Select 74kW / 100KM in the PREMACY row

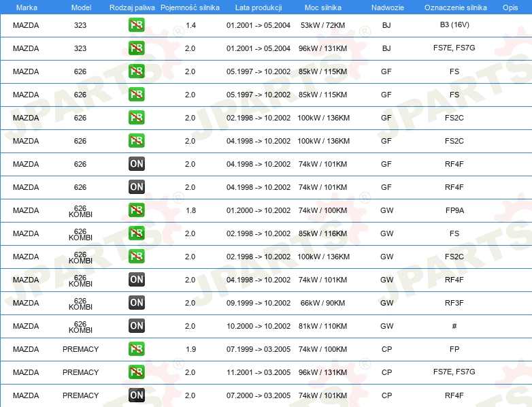[322, 349]
